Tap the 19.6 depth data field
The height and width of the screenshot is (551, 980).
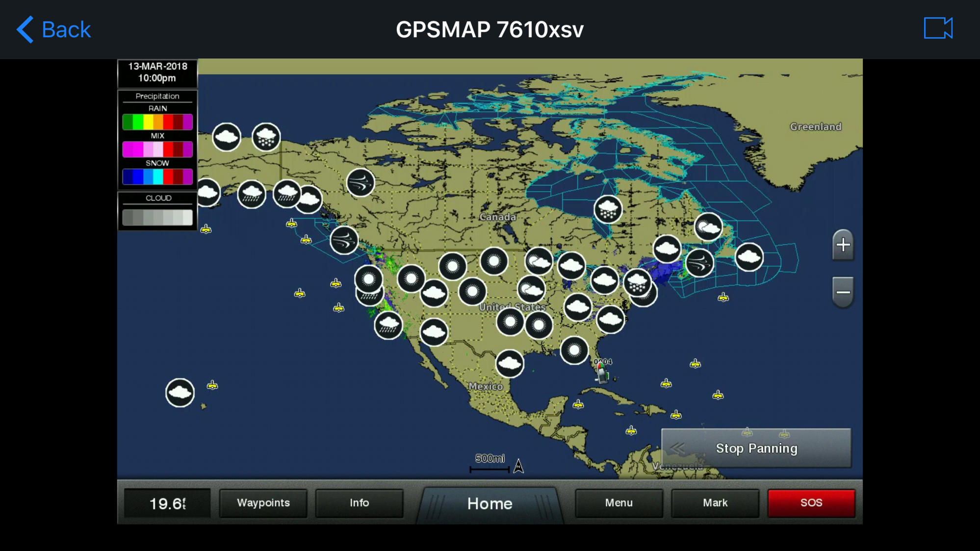coord(167,503)
